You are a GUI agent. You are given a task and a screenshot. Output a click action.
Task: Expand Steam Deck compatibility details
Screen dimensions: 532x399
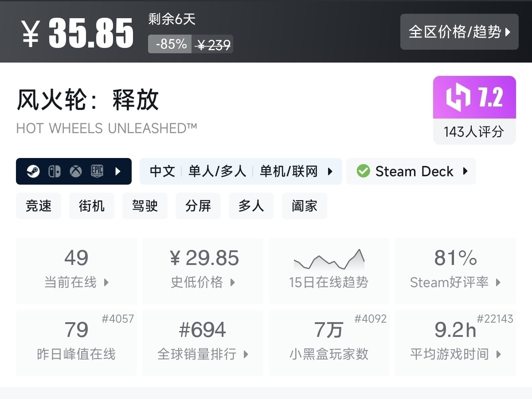pos(465,171)
